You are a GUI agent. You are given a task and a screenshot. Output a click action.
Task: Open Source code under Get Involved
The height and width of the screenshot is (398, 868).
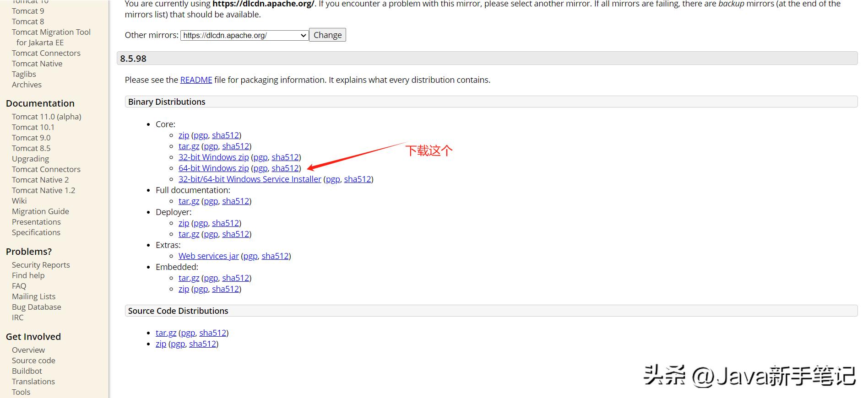coord(33,360)
